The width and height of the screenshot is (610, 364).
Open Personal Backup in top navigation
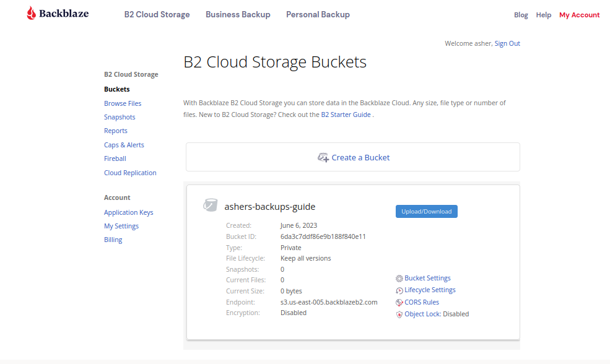pos(318,14)
